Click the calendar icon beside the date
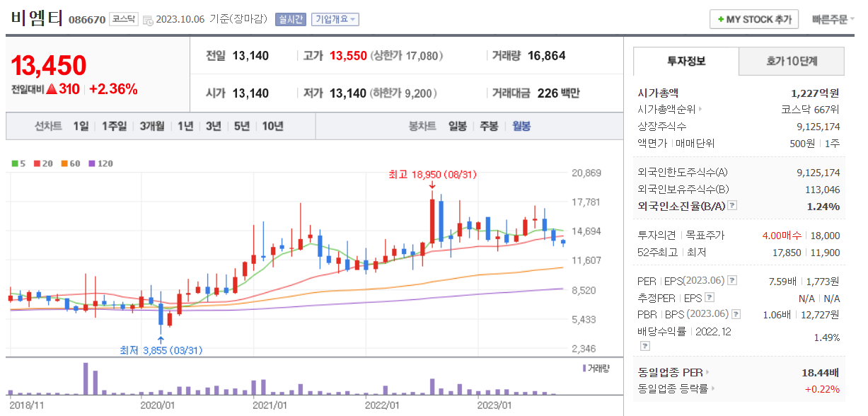This screenshot has width=868, height=416. point(147,20)
